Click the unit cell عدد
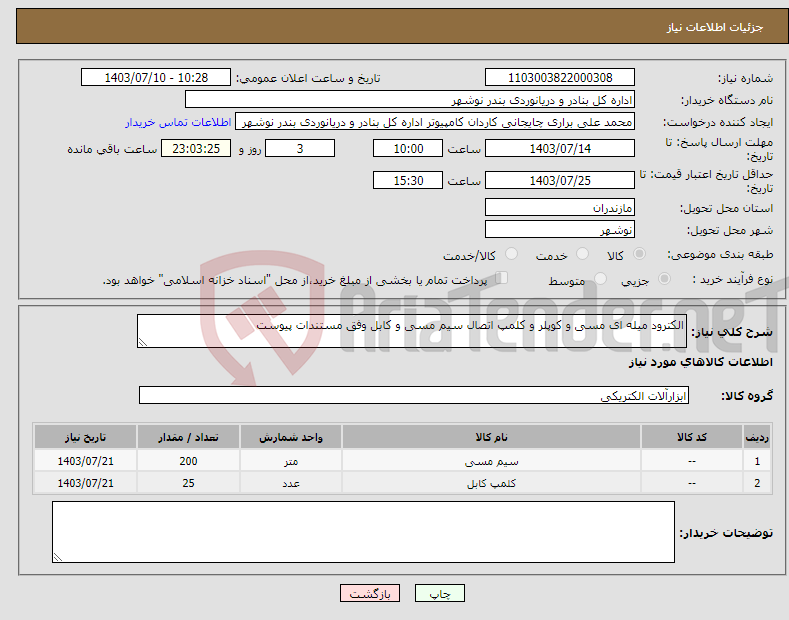The width and height of the screenshot is (789, 620). click(x=291, y=483)
